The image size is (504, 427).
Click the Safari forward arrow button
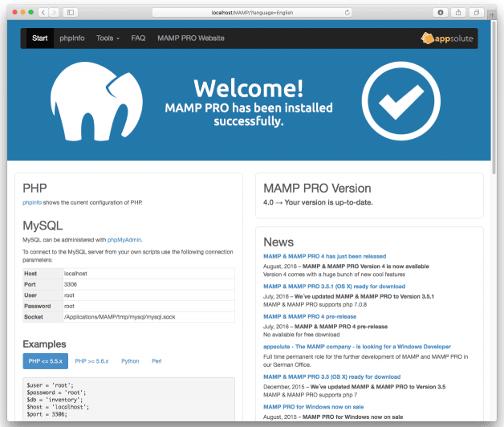[x=55, y=13]
